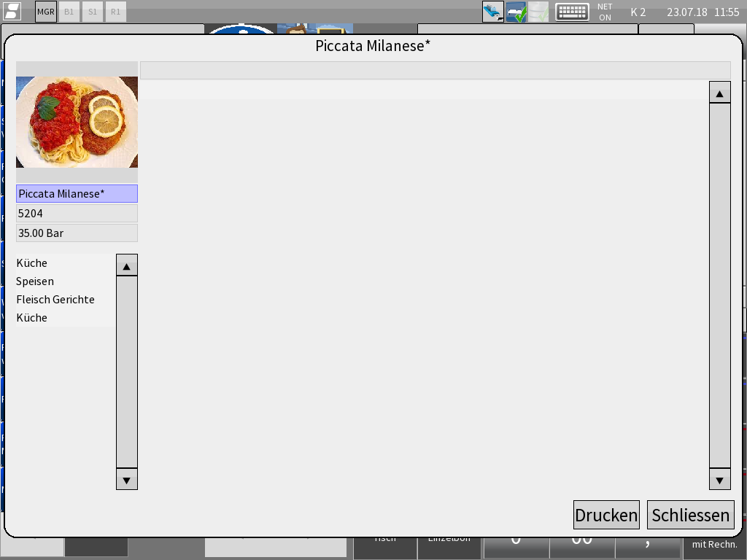The height and width of the screenshot is (560, 747).
Task: Open the on-screen keyboard icon
Action: [572, 12]
